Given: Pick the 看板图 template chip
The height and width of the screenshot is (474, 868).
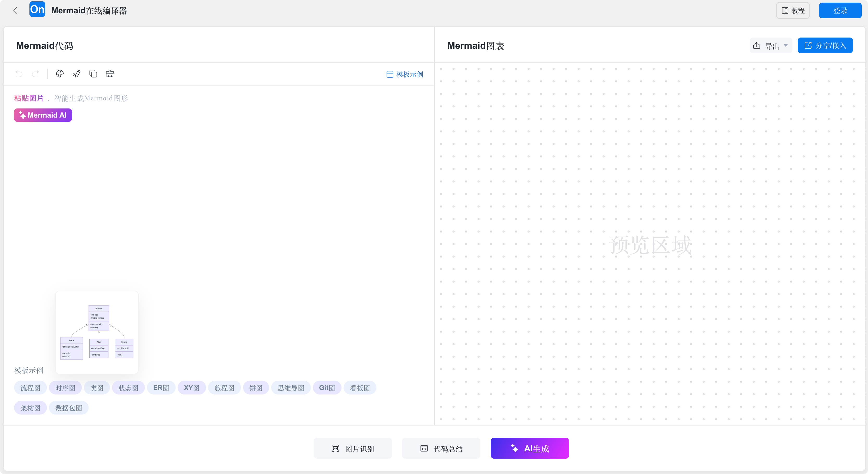Looking at the screenshot, I should tap(360, 388).
